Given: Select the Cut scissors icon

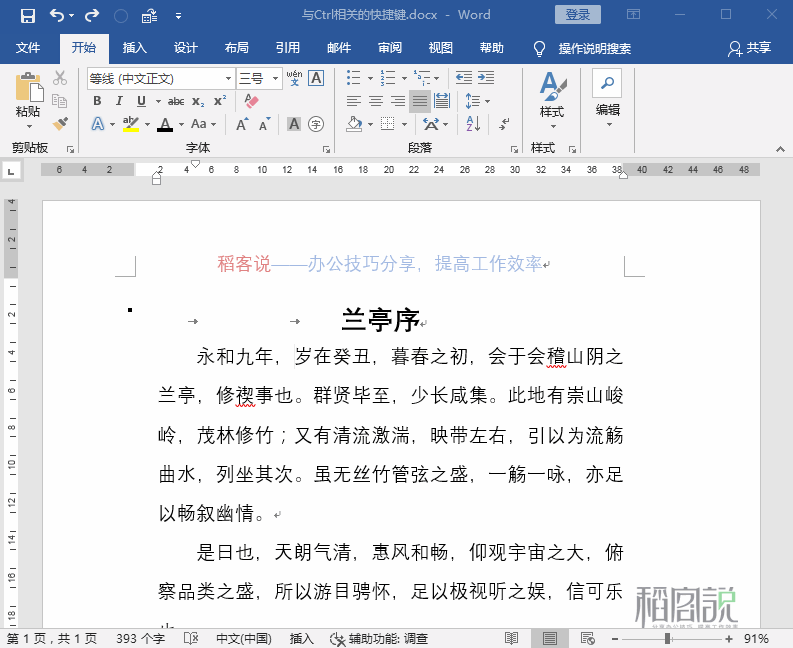Looking at the screenshot, I should click(60, 78).
